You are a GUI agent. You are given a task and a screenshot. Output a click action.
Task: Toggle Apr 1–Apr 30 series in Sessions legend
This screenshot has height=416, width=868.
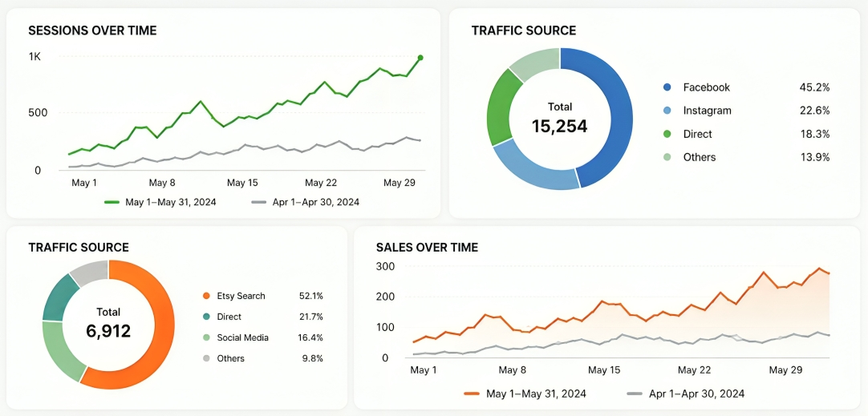[x=306, y=202]
